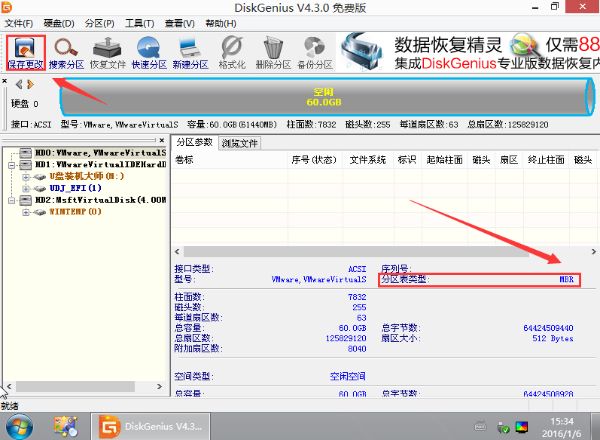Select HD0 VMware disk in tree
The image size is (600, 440).
click(100, 153)
